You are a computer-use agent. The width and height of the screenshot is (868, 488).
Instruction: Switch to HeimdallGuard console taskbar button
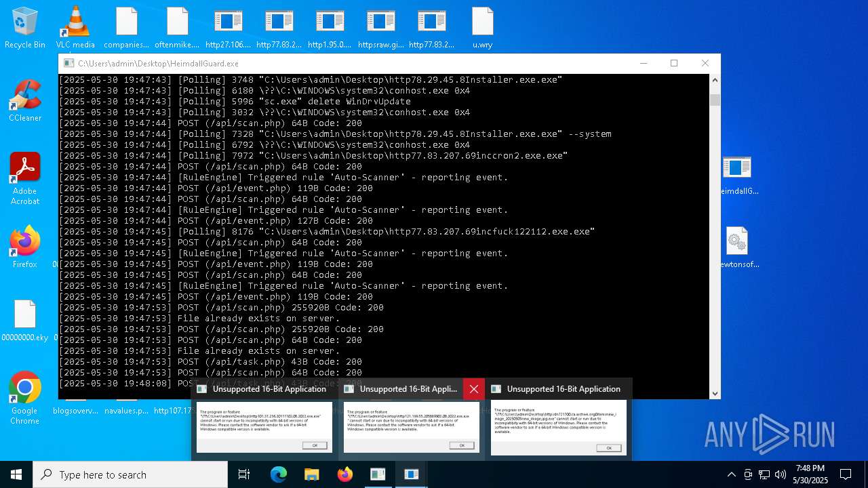point(378,474)
